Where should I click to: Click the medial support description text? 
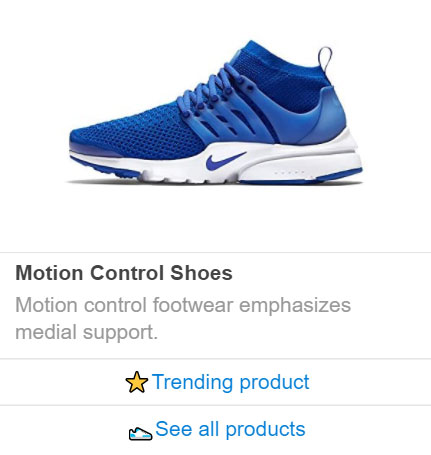coord(183,318)
